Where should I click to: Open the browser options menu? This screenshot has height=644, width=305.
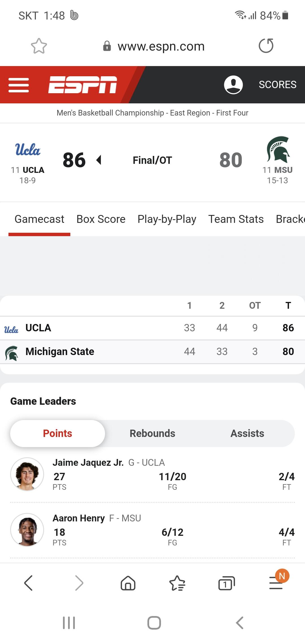276,583
